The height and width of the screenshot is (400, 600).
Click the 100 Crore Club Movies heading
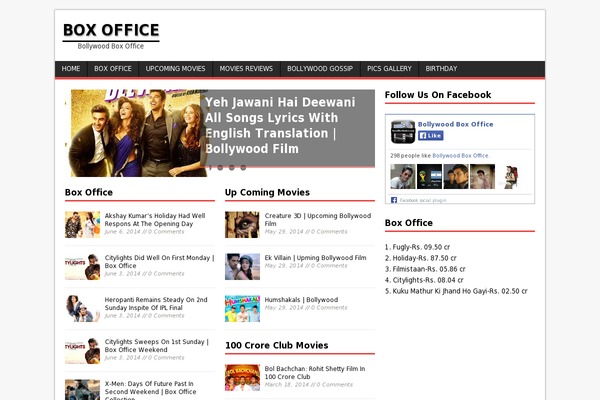click(277, 345)
